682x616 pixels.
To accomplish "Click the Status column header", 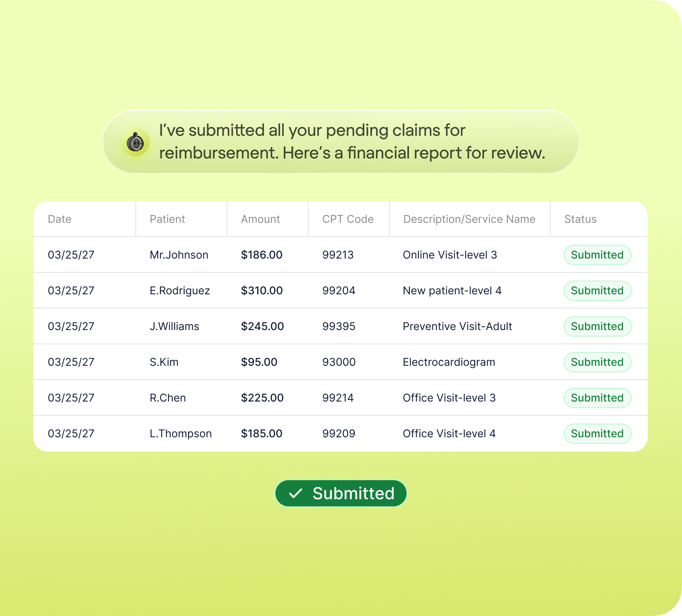I will (x=580, y=219).
